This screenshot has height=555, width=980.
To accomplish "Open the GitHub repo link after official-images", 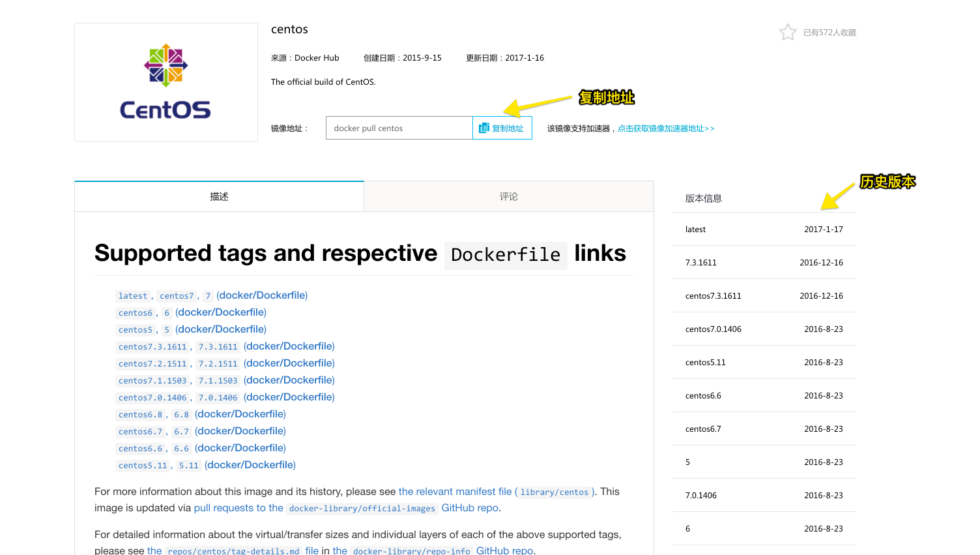I will [470, 508].
